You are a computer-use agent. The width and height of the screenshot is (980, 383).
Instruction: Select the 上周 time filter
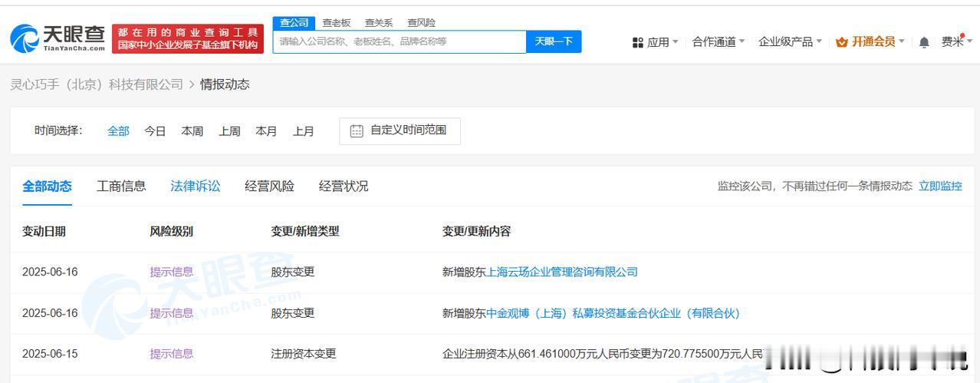pos(229,131)
